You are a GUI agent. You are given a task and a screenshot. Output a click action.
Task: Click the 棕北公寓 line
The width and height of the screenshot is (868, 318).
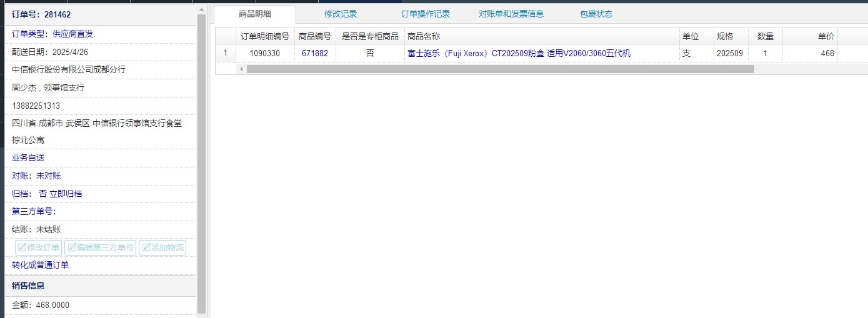[x=28, y=140]
